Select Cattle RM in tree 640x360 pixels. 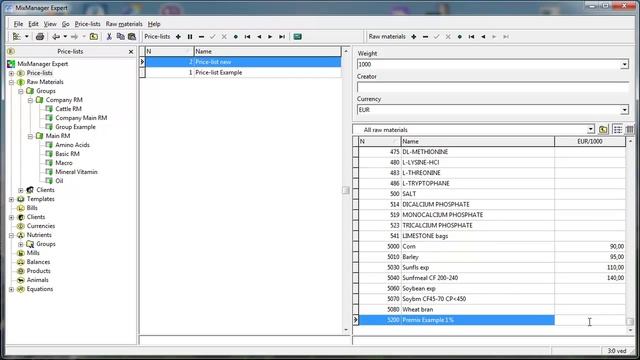(68, 109)
